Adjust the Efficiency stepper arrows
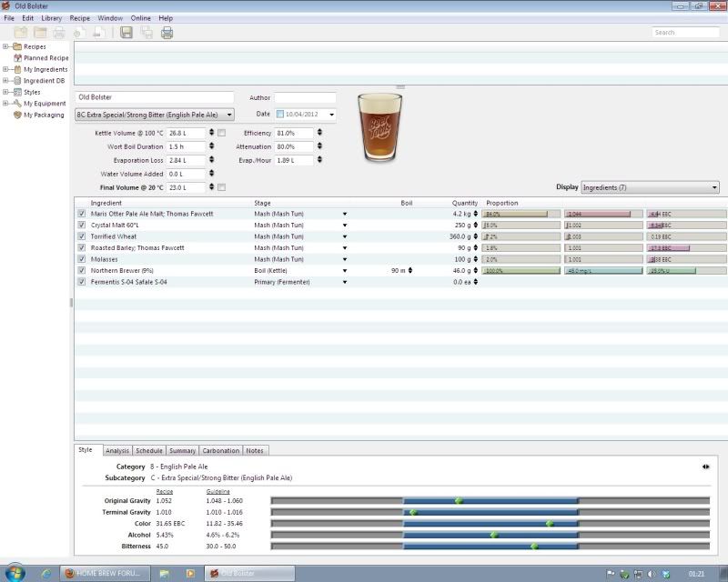Screen dimensions: 728x582 click(319, 133)
